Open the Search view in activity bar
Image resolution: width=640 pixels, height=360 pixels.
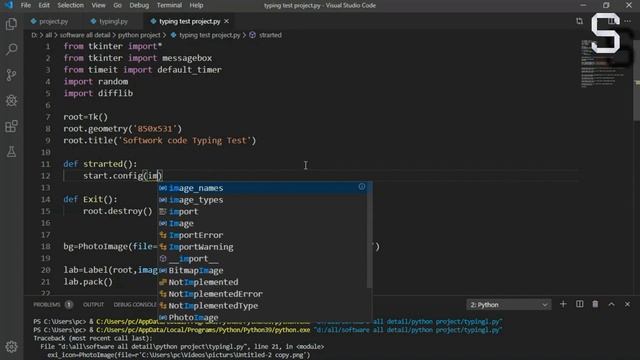tap(11, 49)
